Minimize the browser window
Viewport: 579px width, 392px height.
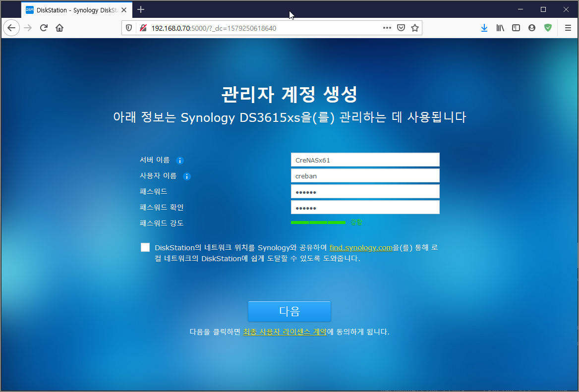pos(521,9)
